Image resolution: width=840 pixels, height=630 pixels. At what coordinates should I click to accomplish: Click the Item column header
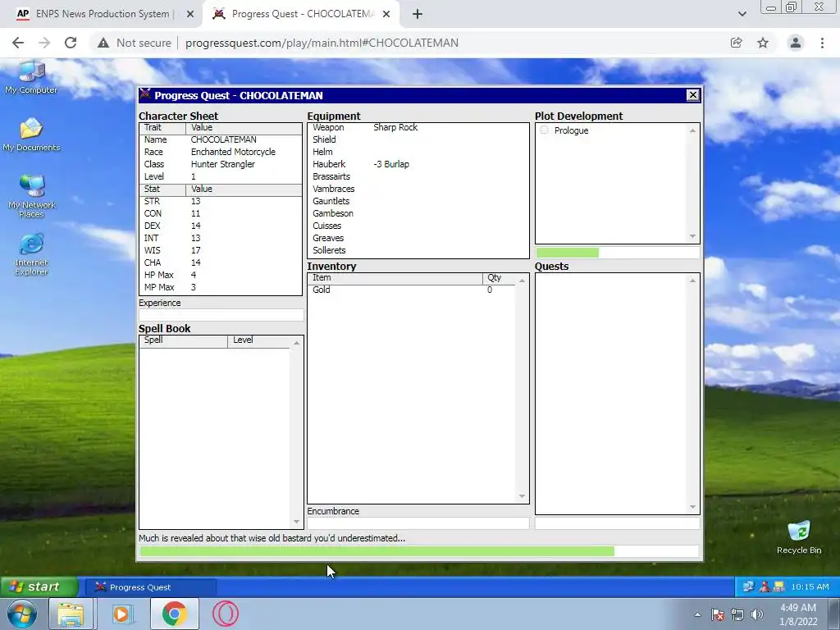395,278
